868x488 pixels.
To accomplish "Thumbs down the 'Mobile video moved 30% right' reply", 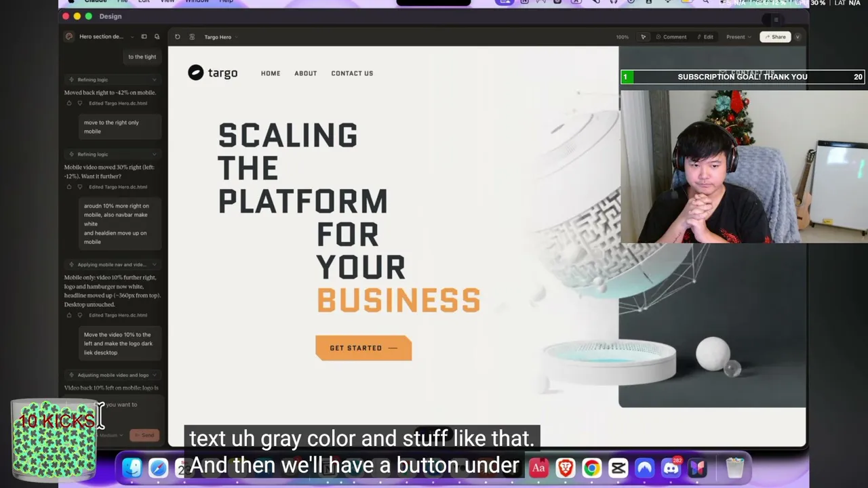I will pyautogui.click(x=80, y=186).
